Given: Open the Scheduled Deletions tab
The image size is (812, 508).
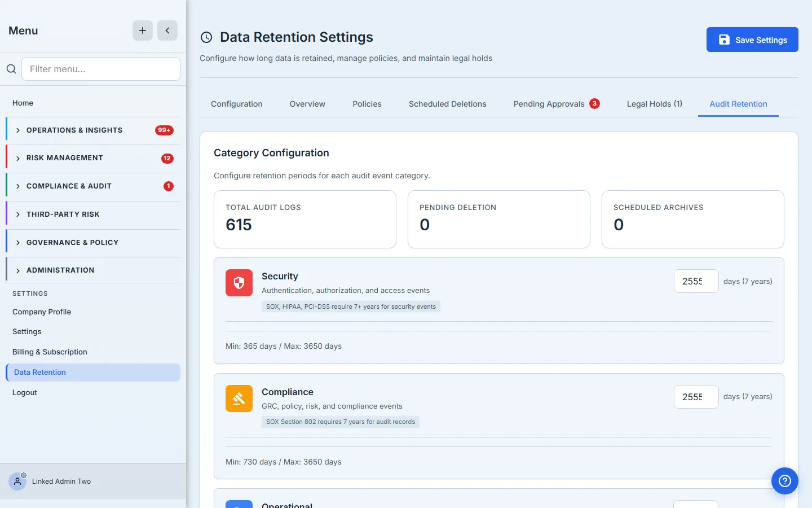Looking at the screenshot, I should click(448, 104).
